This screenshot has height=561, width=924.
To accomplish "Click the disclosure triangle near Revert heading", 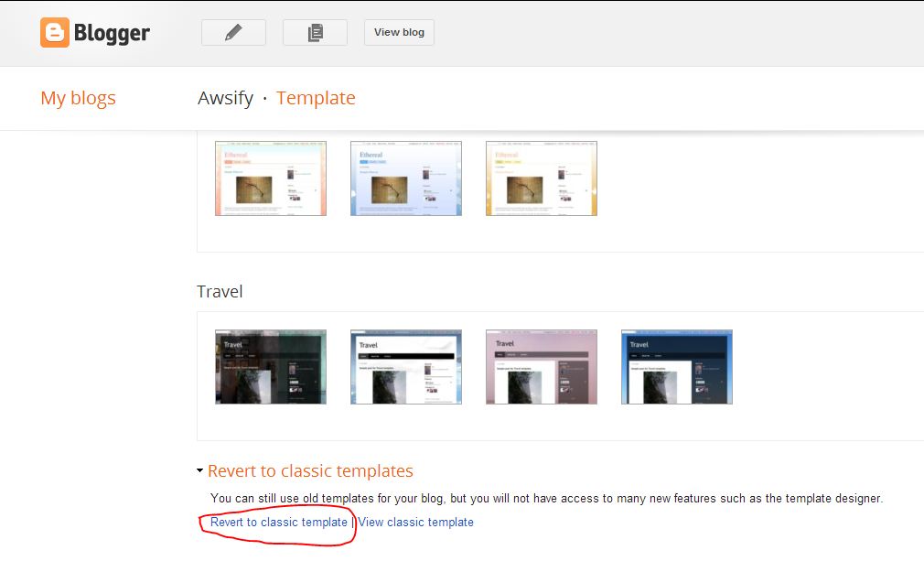I will click(x=199, y=469).
